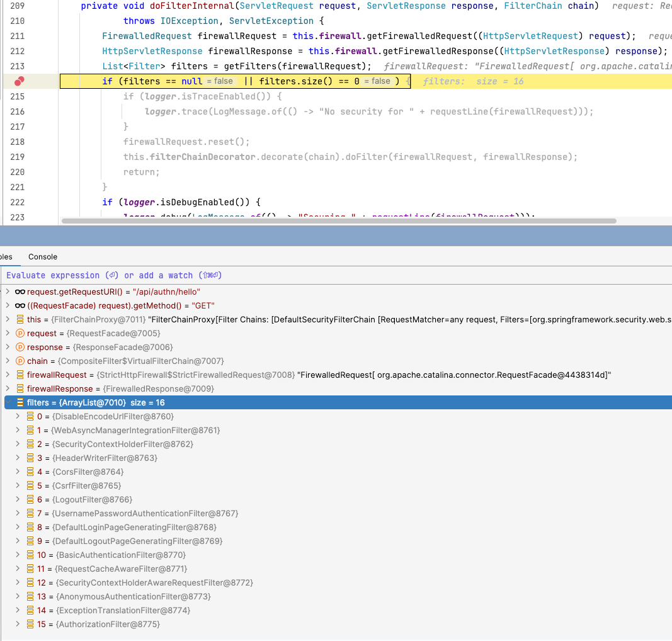Image resolution: width=672 pixels, height=641 pixels.
Task: Expand BasicAuthenticationFilter element 10
Action: point(18,555)
